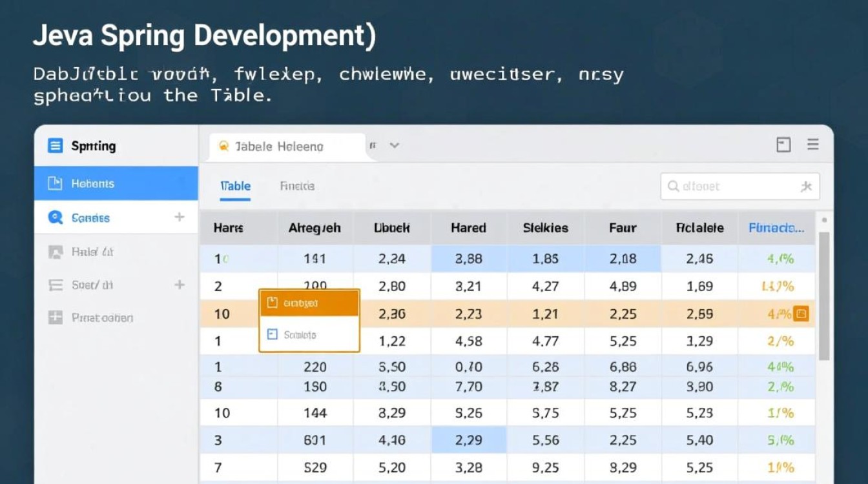Open the panel layout icon top right
The image size is (868, 484).
[783, 145]
